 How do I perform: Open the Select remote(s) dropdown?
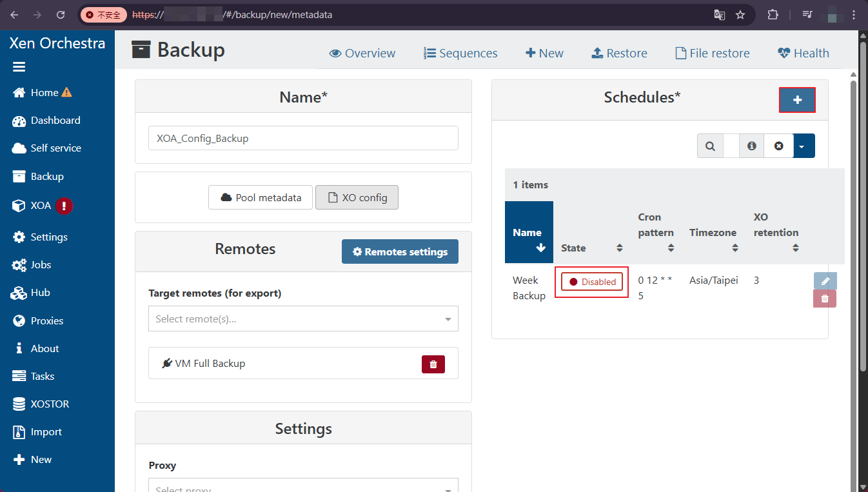pos(303,319)
